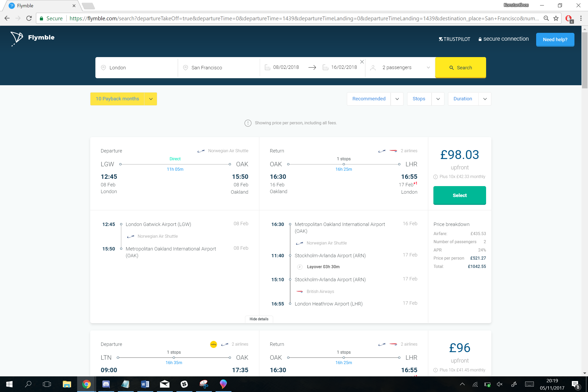The image size is (588, 392).
Task: Click the Duration filter button
Action: point(463,99)
